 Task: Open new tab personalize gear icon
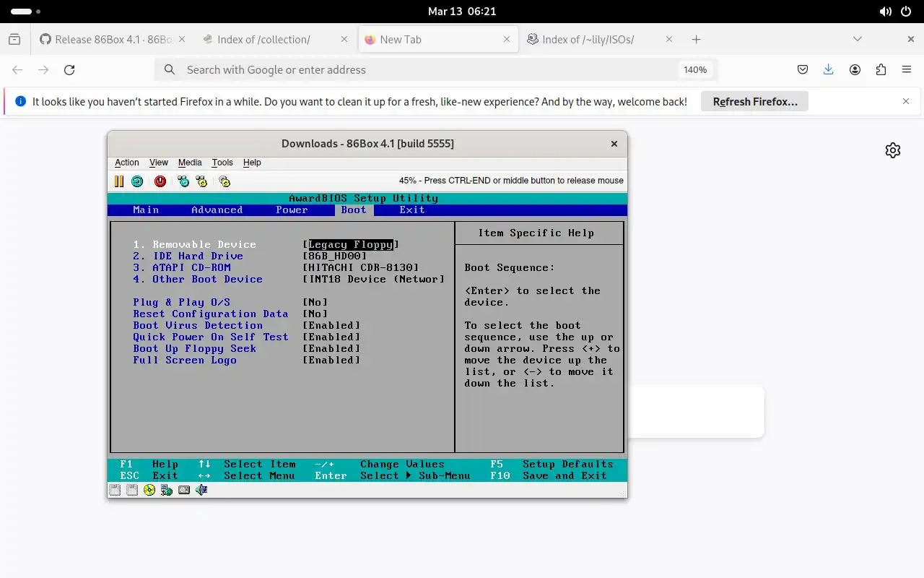(893, 150)
